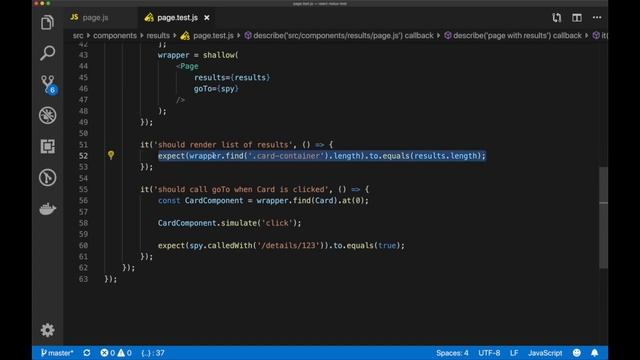This screenshot has width=640, height=360.
Task: Open the Git graph activity icon
Action: pos(47,178)
